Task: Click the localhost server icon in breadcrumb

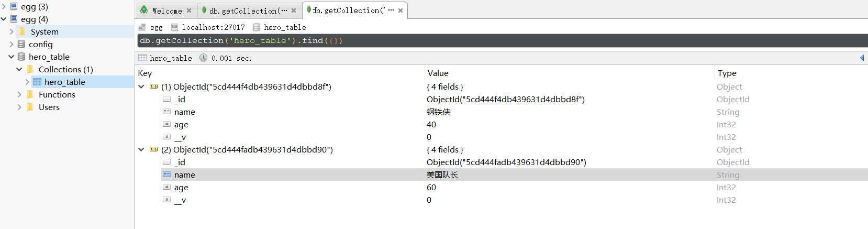Action: click(x=174, y=27)
